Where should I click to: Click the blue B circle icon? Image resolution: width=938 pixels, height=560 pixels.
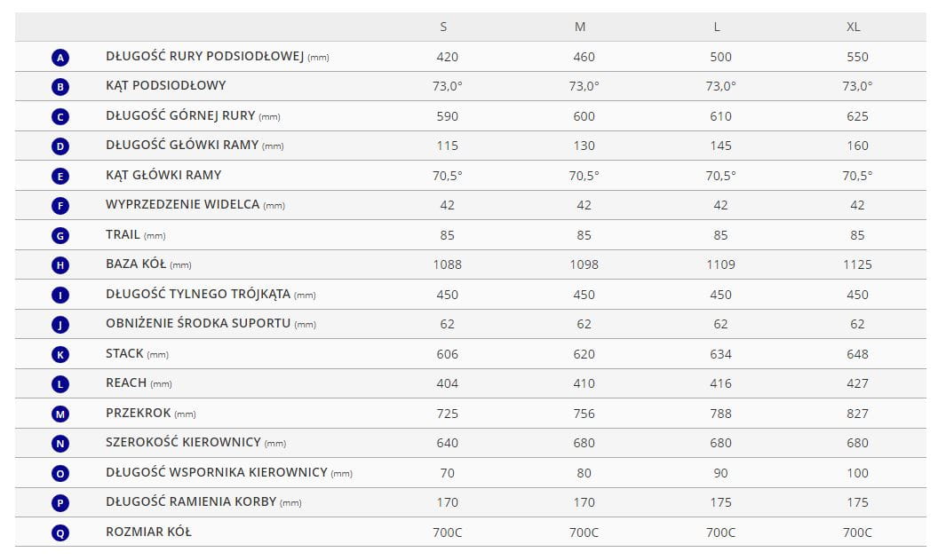click(60, 87)
